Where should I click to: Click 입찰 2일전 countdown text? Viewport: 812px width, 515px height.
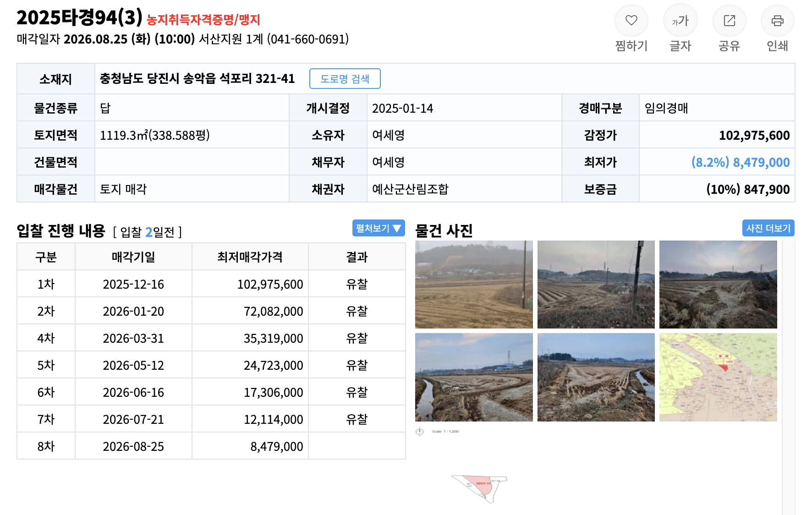[148, 232]
